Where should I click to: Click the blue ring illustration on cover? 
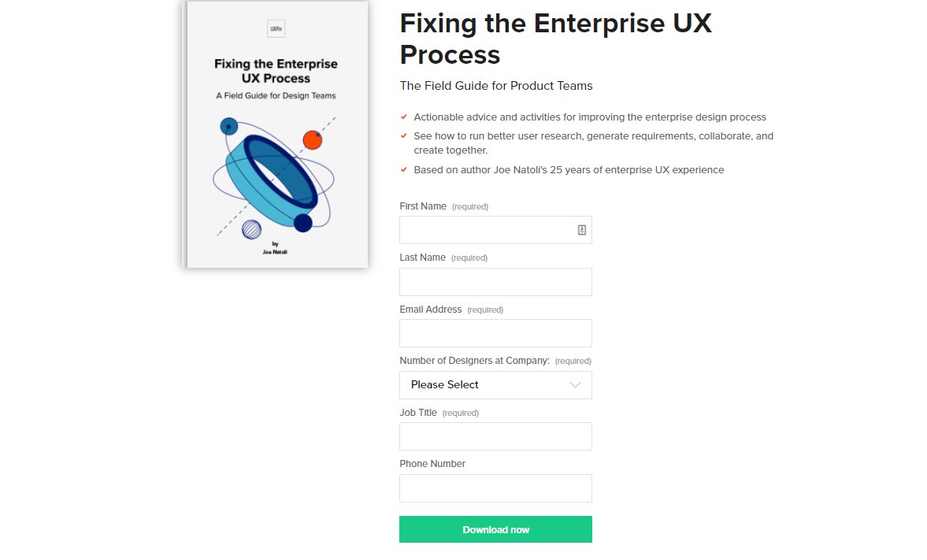(272, 180)
